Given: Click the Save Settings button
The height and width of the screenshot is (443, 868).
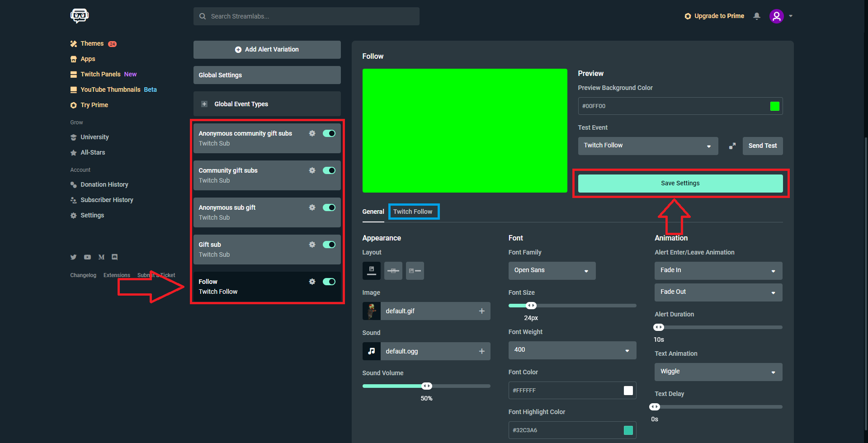Looking at the screenshot, I should click(680, 184).
